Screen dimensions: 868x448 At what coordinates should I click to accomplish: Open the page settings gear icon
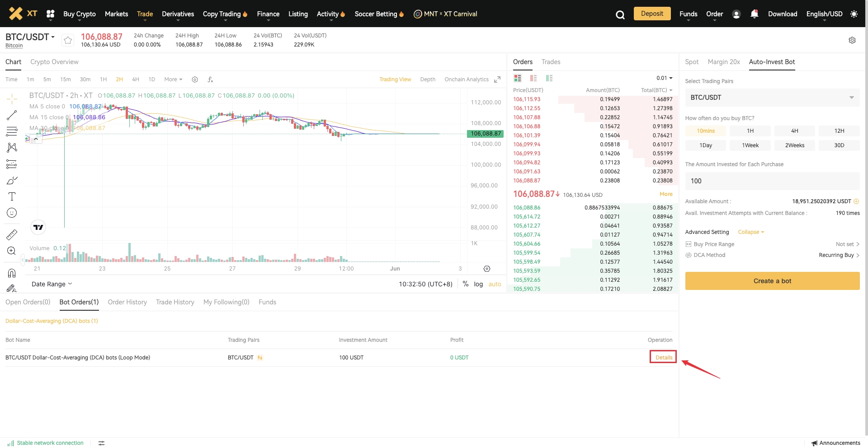click(x=852, y=40)
